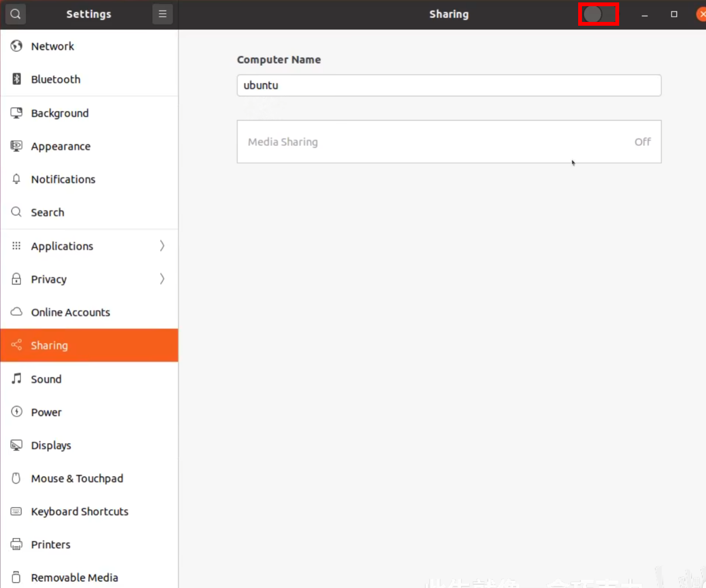
Task: Open the Privacy settings label
Action: point(49,279)
